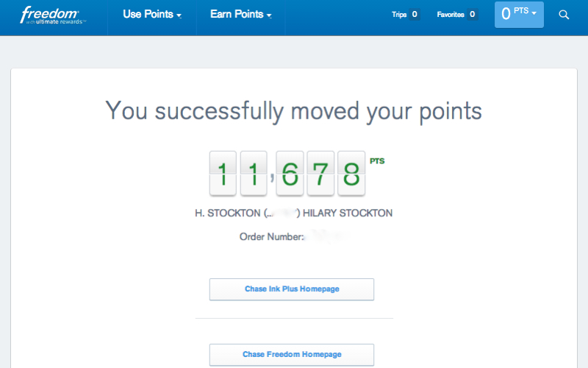Go to Chase Ink Plus Homepage
The height and width of the screenshot is (368, 588).
(x=292, y=289)
